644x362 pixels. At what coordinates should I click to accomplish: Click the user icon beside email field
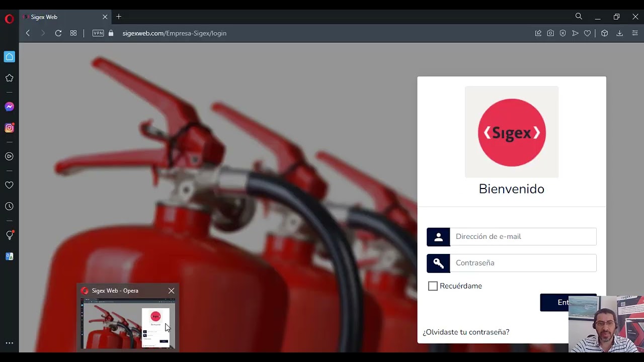click(438, 237)
